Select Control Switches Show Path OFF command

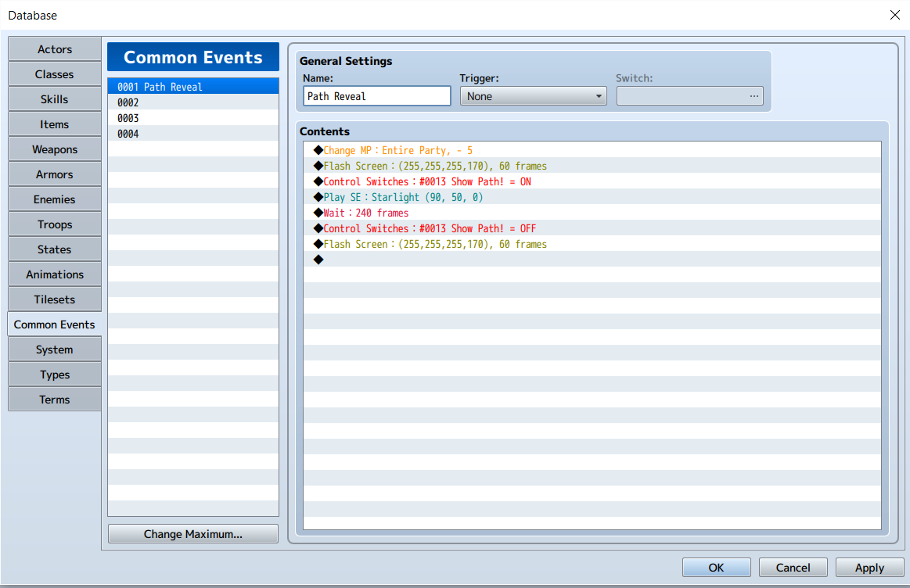point(592,228)
